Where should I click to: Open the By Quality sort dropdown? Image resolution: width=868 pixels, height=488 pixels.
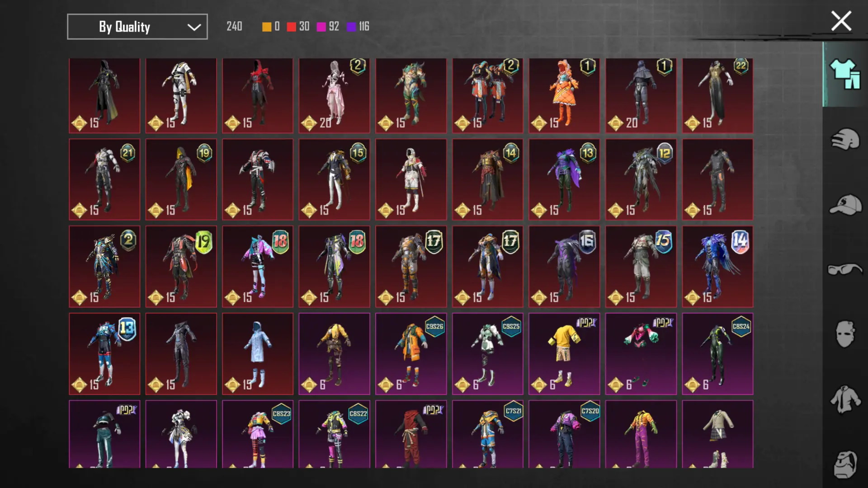pyautogui.click(x=137, y=27)
